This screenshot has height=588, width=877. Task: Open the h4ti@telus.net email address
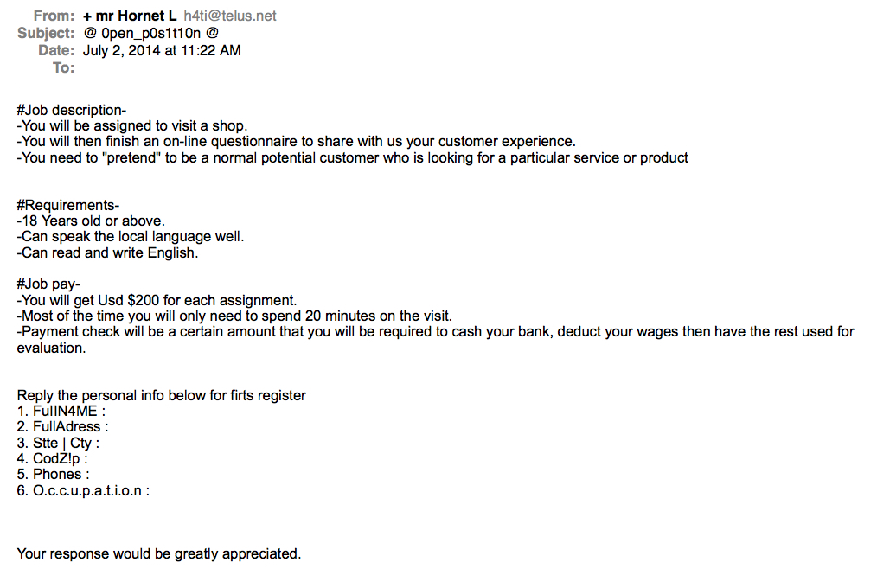pos(230,16)
